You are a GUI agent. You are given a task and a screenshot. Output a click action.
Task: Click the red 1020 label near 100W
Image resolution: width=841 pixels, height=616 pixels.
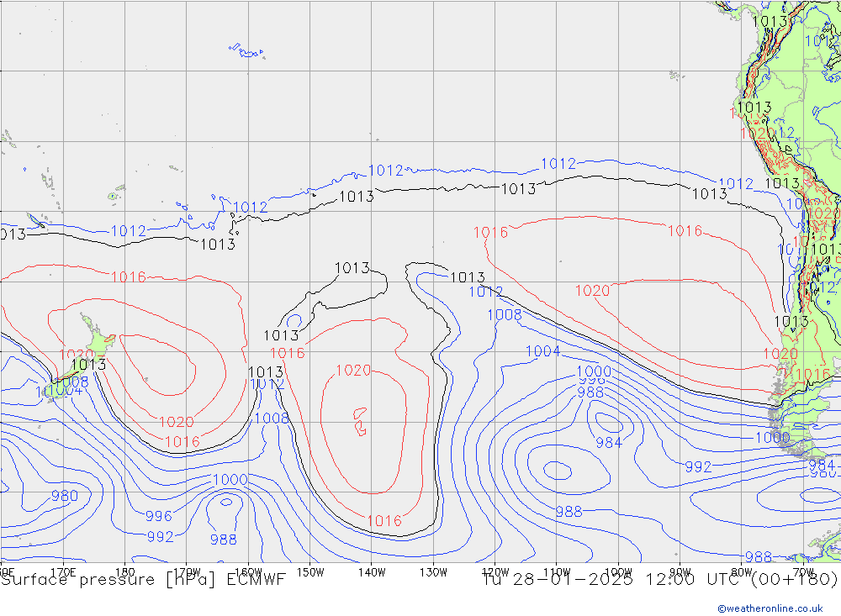pos(593,291)
